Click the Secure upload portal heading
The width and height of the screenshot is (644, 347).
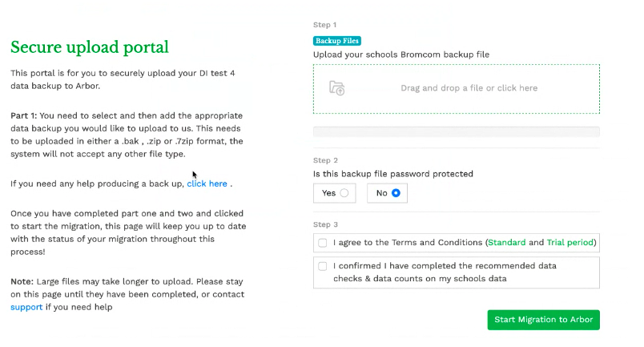pos(90,47)
